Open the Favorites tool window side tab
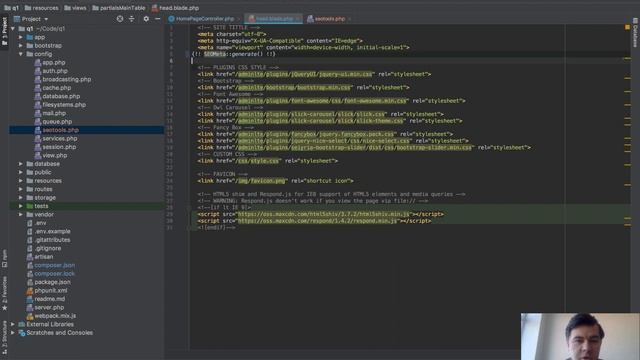 4,293
